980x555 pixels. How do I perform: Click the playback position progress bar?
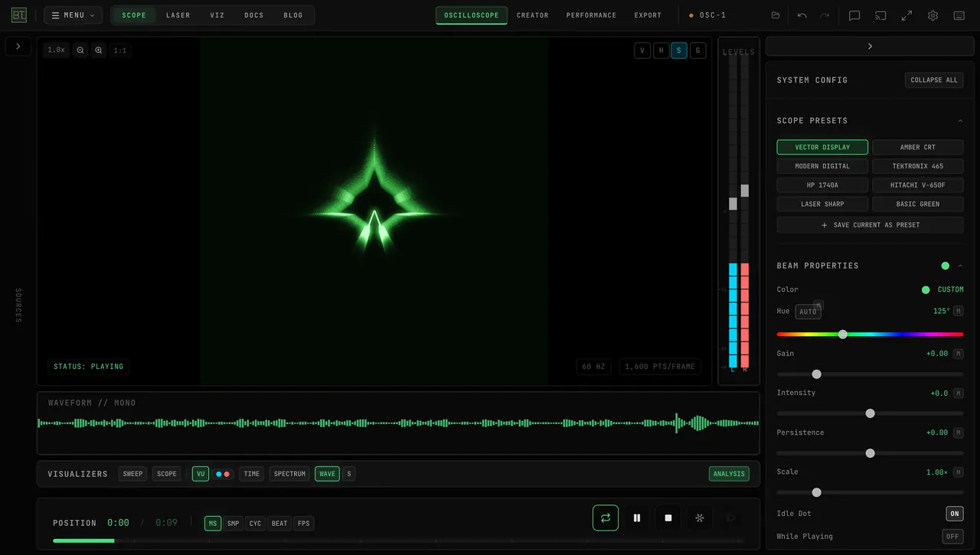pyautogui.click(x=398, y=540)
